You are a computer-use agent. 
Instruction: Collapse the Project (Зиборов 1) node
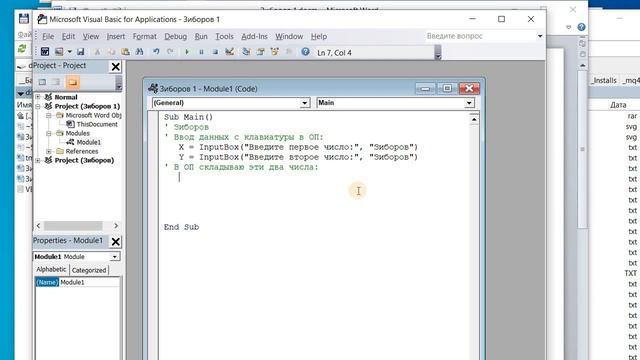[38, 106]
